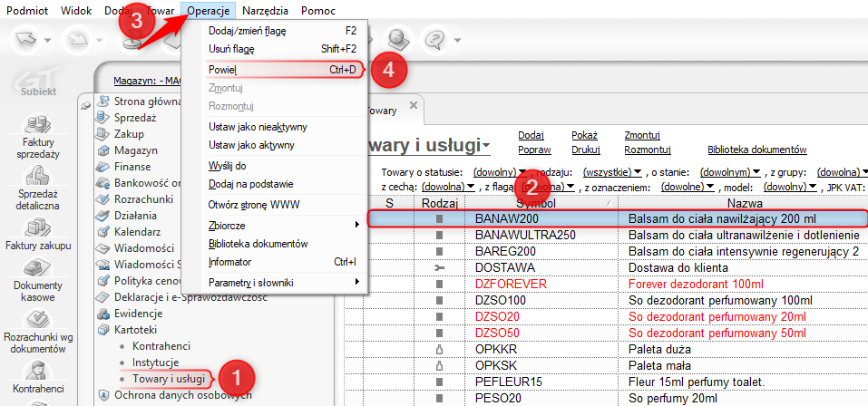Click the Kartoteki module icon
The height and width of the screenshot is (406, 868).
(102, 330)
